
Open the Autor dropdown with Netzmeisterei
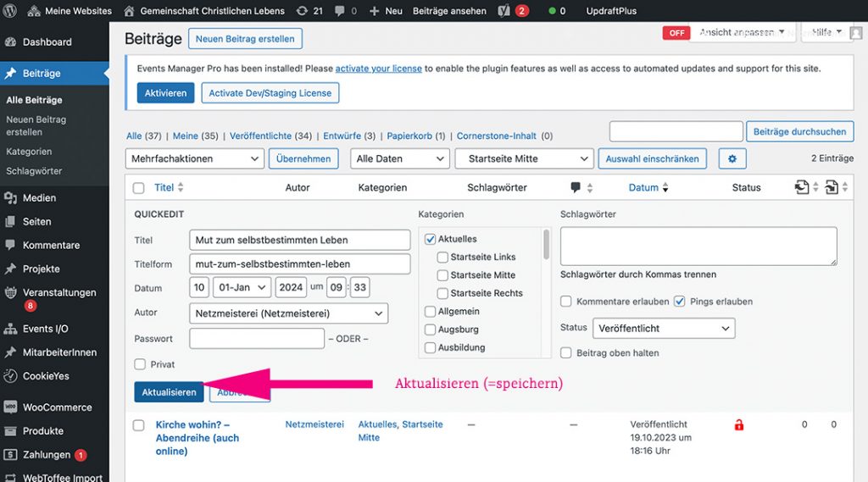point(288,313)
